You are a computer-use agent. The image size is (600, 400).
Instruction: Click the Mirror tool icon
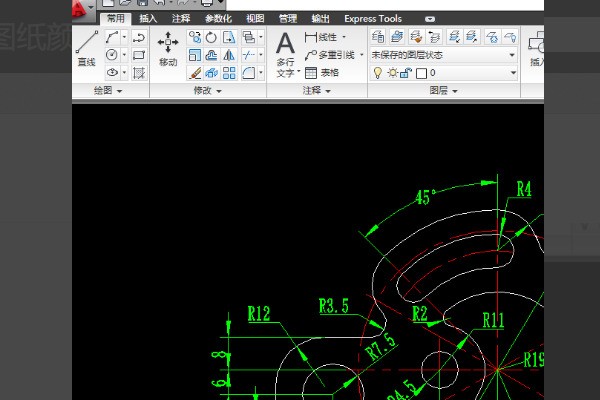[x=230, y=55]
